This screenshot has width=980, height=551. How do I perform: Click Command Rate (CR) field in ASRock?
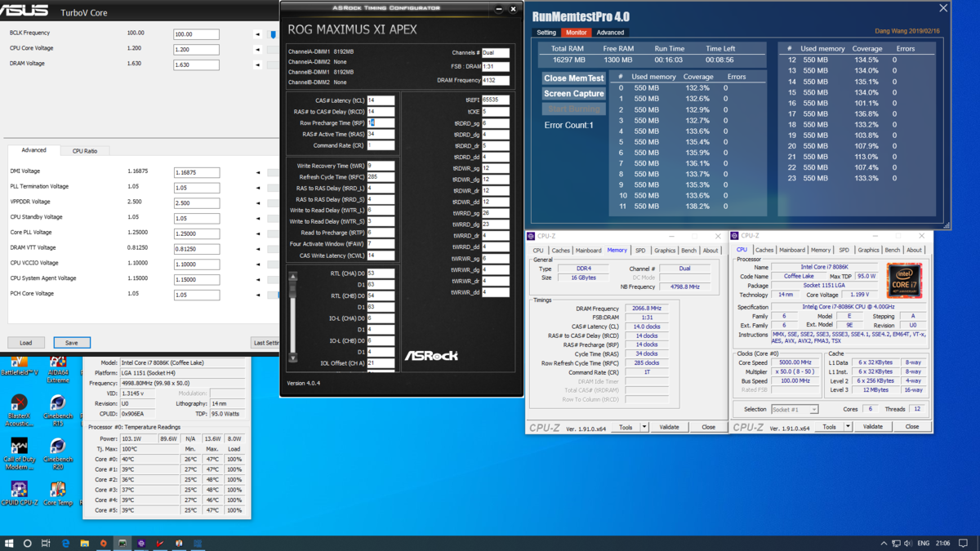coord(381,145)
